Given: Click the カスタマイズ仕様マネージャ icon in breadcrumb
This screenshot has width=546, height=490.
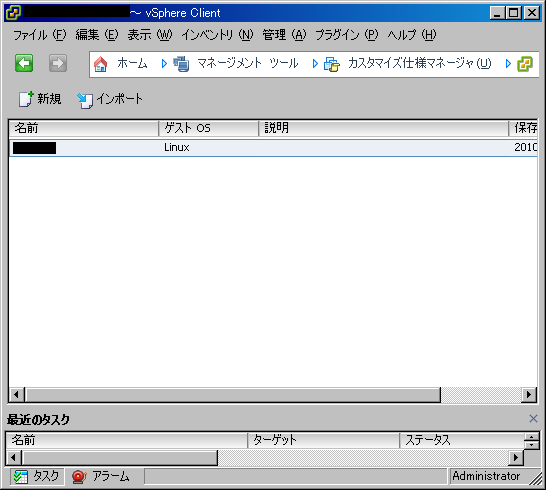Looking at the screenshot, I should point(332,64).
